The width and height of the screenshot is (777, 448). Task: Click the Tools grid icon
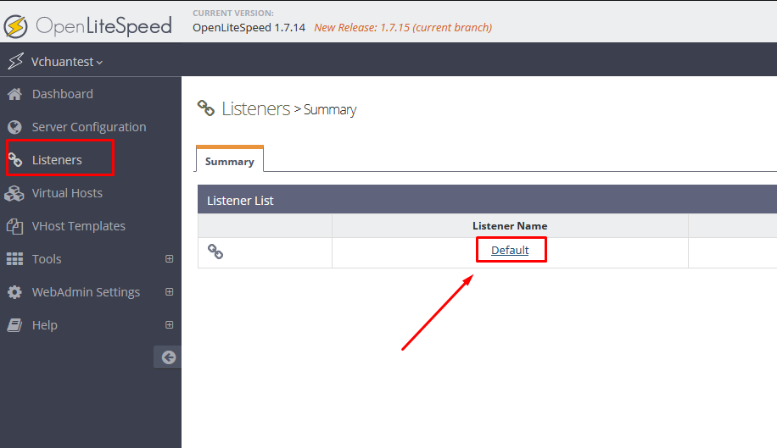pyautogui.click(x=15, y=259)
